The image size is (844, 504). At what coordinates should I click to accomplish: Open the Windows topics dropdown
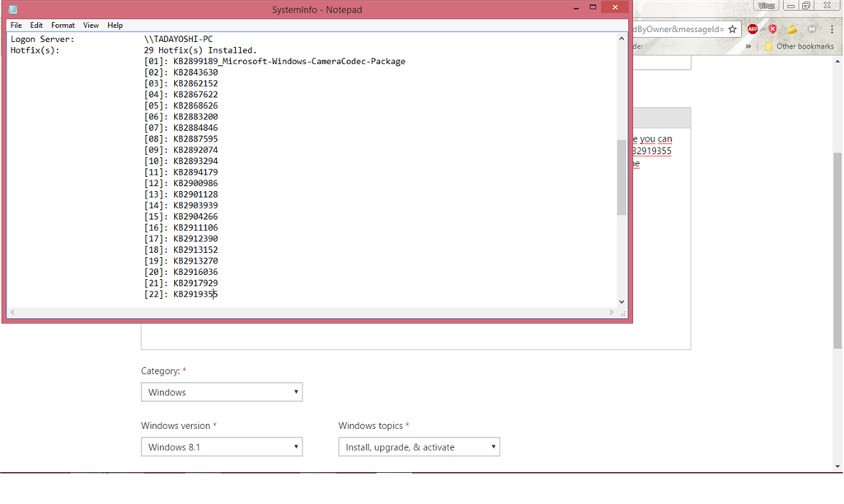(x=419, y=447)
